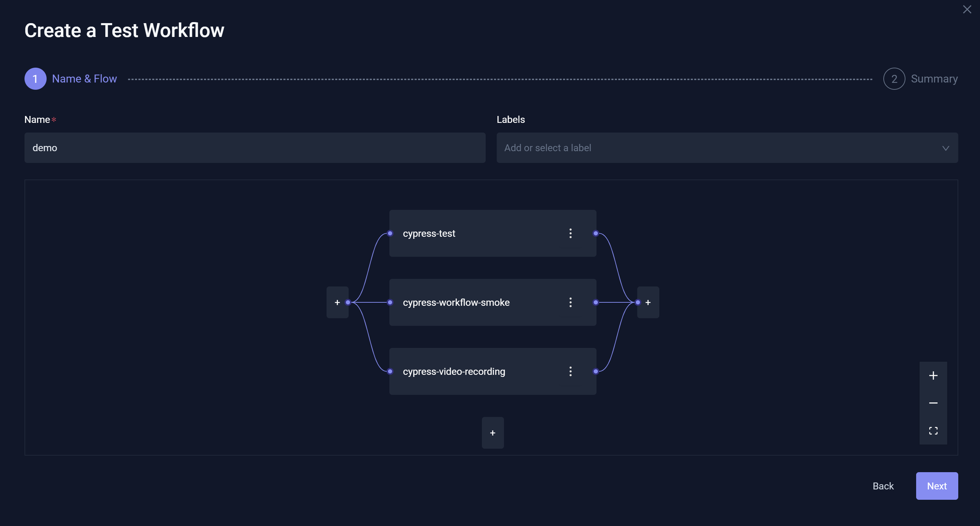Select the output connector of cypress-test

[595, 233]
